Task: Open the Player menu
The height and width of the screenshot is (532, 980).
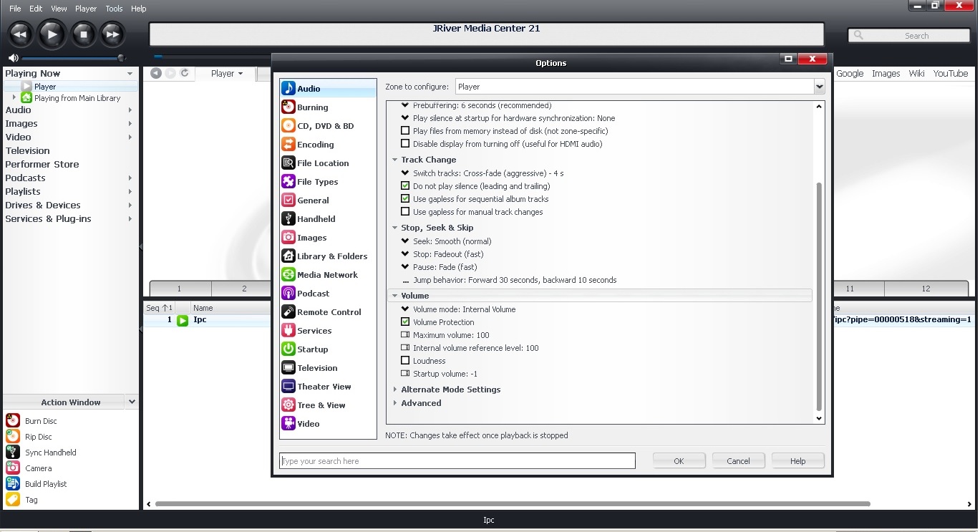Action: pyautogui.click(x=86, y=9)
